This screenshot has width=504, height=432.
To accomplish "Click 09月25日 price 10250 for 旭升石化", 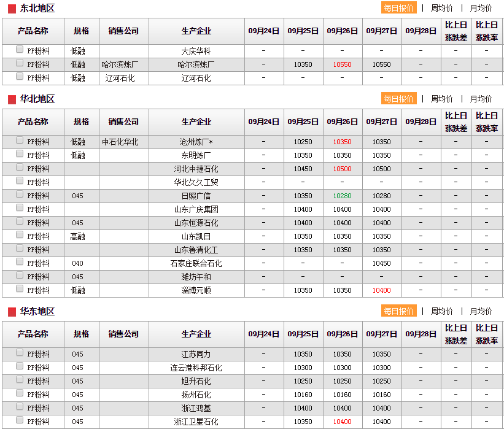I will 303,381.
